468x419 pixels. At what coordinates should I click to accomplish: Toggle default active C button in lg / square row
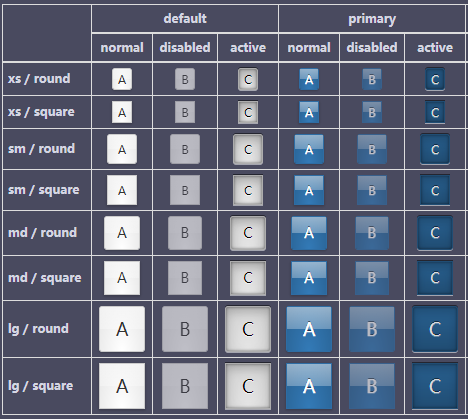point(248,386)
